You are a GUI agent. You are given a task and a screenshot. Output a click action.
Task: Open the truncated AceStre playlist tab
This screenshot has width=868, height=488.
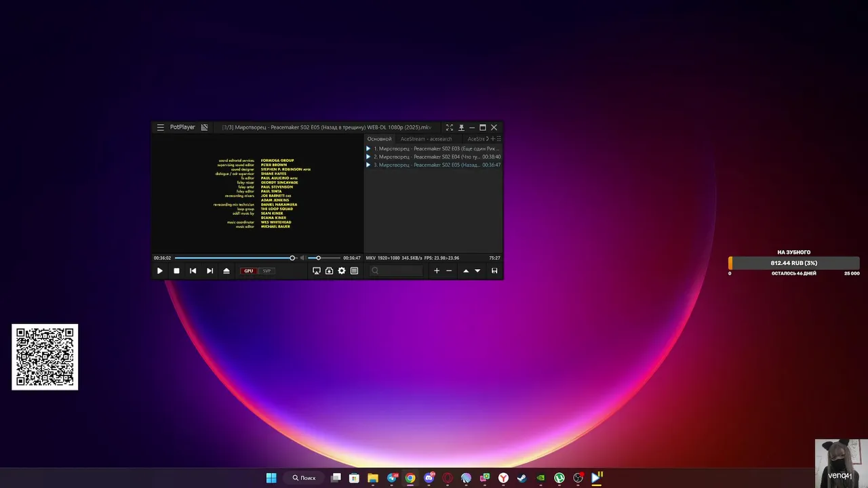477,139
